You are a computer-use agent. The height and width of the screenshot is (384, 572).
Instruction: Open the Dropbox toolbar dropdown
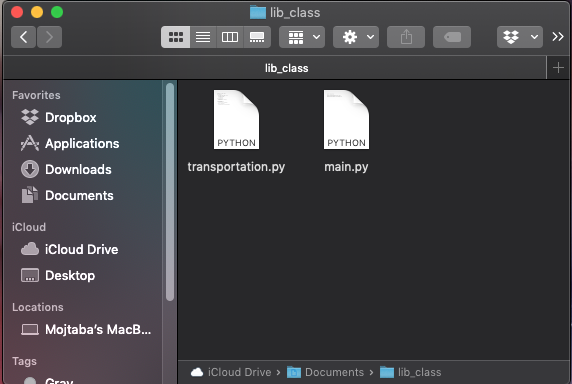[520, 37]
